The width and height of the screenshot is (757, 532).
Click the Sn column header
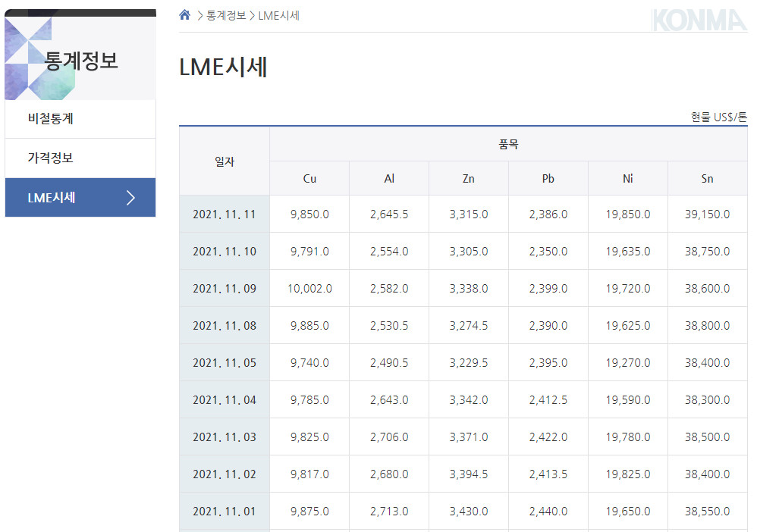point(707,178)
